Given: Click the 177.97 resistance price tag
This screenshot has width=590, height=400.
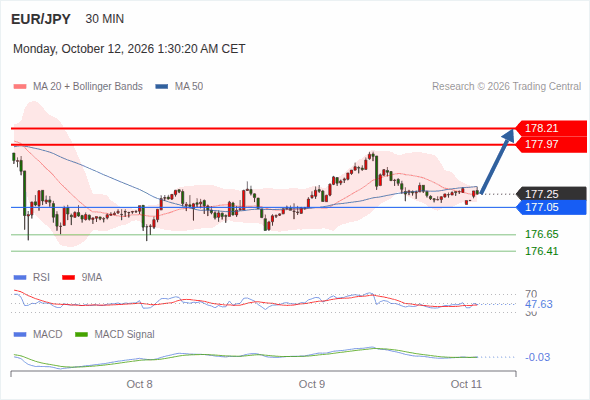Looking at the screenshot, I should point(551,144).
